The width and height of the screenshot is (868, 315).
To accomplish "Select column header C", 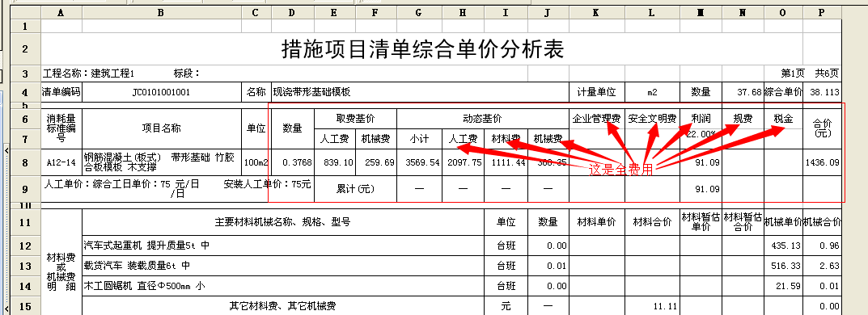I will point(256,13).
